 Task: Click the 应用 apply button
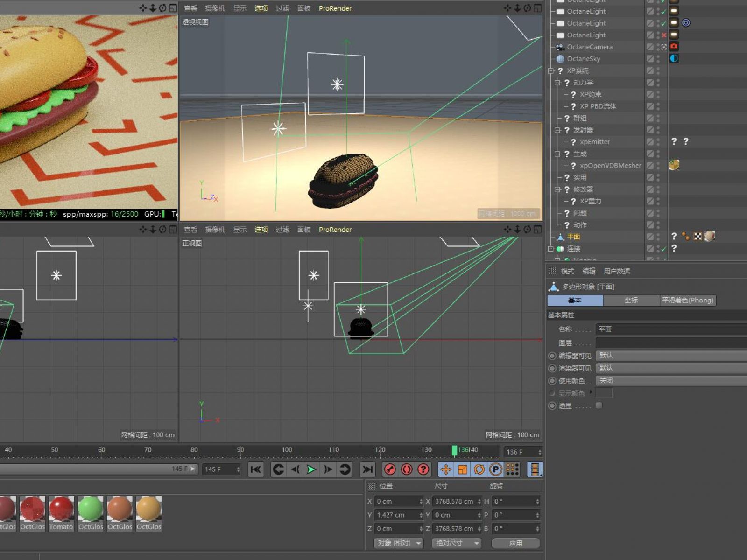click(x=516, y=543)
